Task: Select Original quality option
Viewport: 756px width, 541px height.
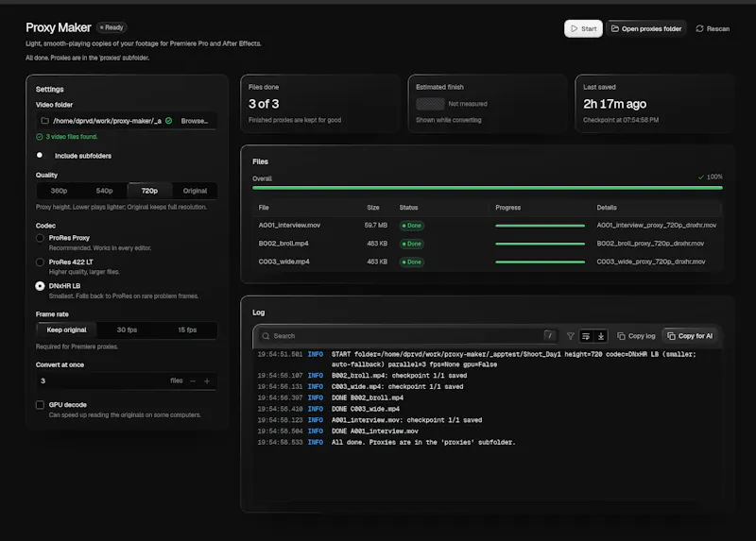Action: coord(195,191)
